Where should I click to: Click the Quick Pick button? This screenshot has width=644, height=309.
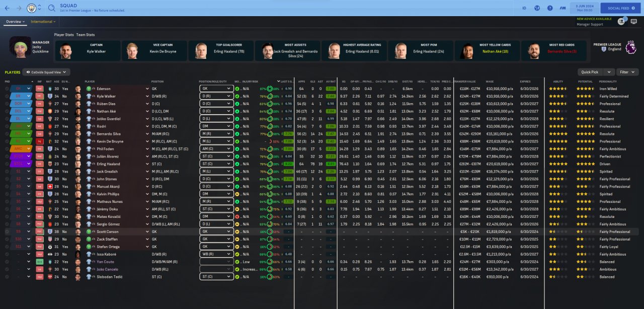[590, 72]
